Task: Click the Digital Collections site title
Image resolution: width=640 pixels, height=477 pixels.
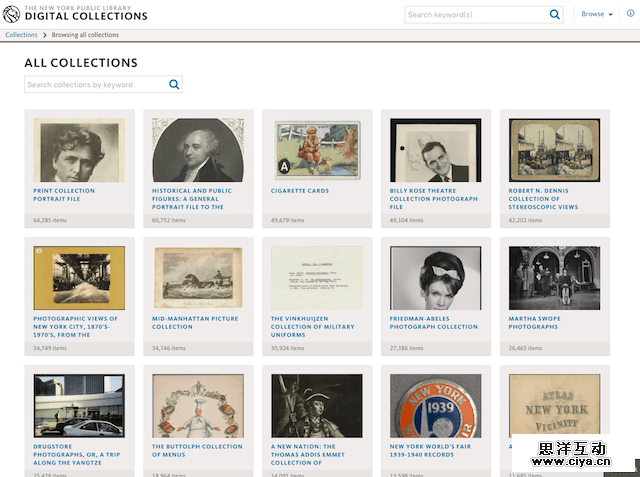Action: (86, 16)
